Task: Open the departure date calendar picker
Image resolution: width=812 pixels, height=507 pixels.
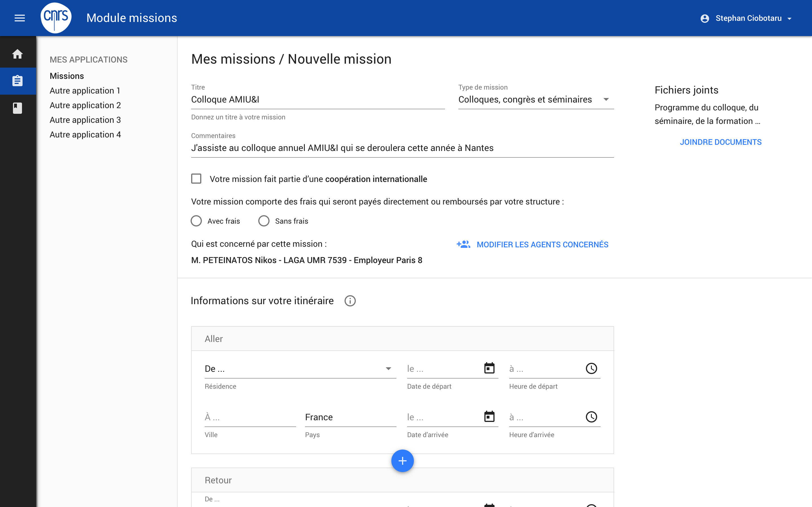Action: coord(489,368)
